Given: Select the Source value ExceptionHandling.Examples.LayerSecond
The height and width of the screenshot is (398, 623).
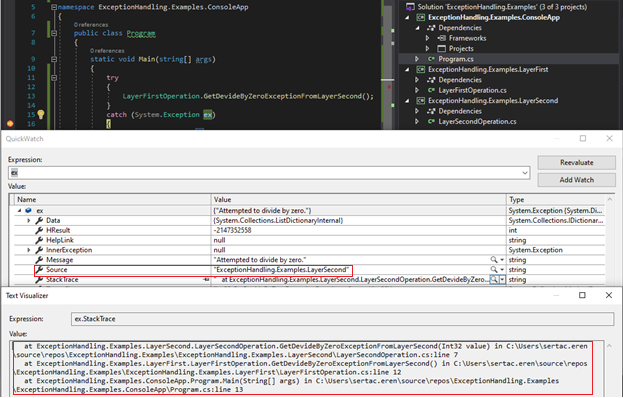Looking at the screenshot, I should point(281,270).
